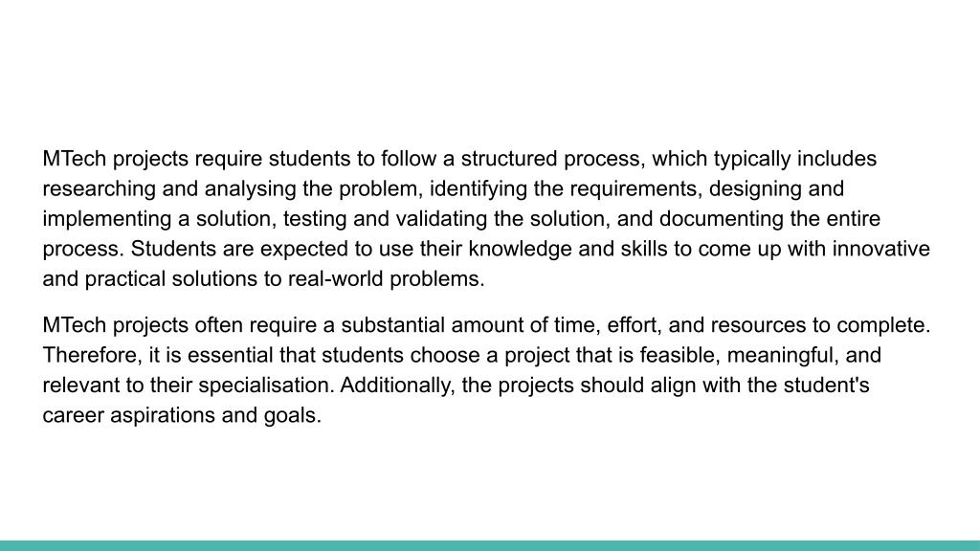The image size is (980, 551).
Task: Click the phrase "career aspirations" in last line
Action: click(x=129, y=415)
